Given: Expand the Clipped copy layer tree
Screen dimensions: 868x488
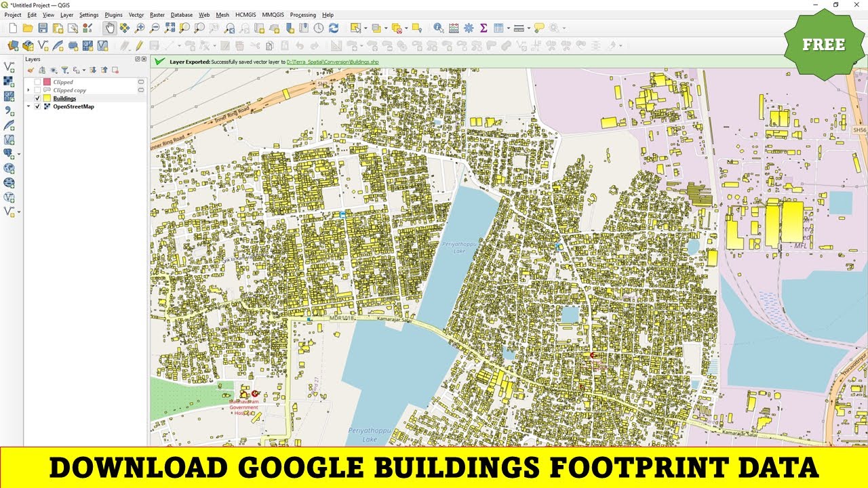Looking at the screenshot, I should [28, 90].
